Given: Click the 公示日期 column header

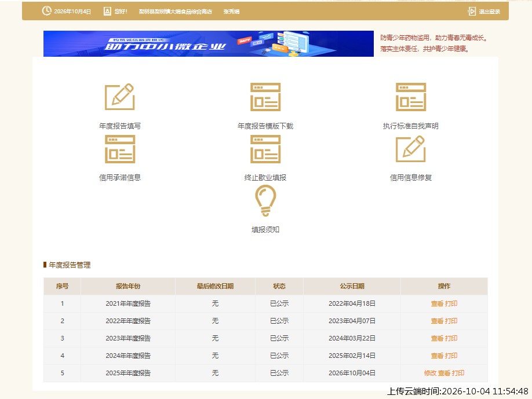Looking at the screenshot, I should (352, 286).
